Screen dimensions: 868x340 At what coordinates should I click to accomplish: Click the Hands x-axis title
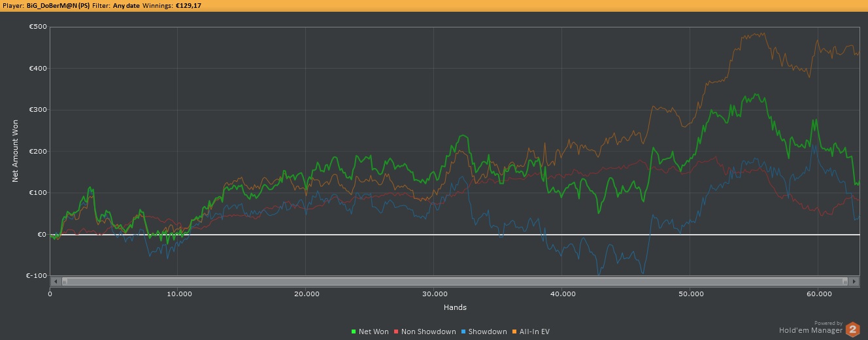click(x=454, y=307)
